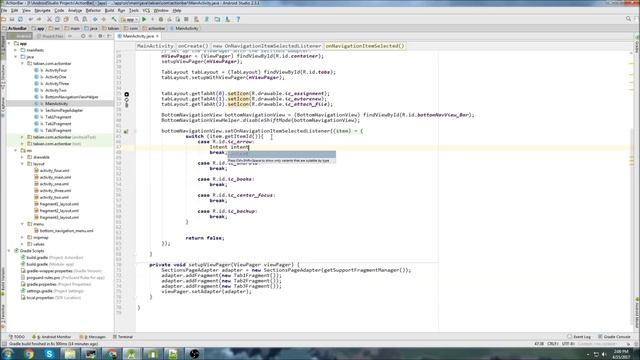Open the Tools menu
The width and height of the screenshot is (640, 360).
click(x=134, y=10)
